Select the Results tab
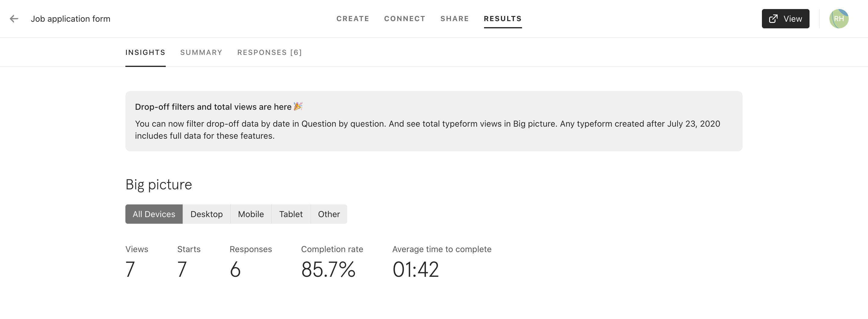 pyautogui.click(x=502, y=19)
